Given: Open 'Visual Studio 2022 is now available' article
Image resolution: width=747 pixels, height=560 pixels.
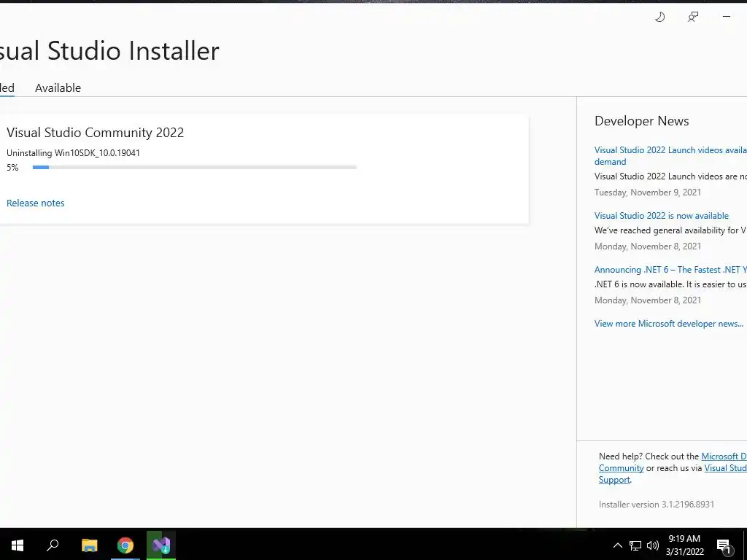Looking at the screenshot, I should (661, 216).
